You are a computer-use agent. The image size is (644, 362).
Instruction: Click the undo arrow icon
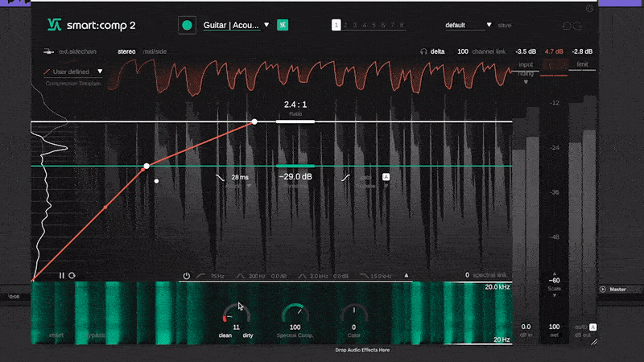point(567,26)
